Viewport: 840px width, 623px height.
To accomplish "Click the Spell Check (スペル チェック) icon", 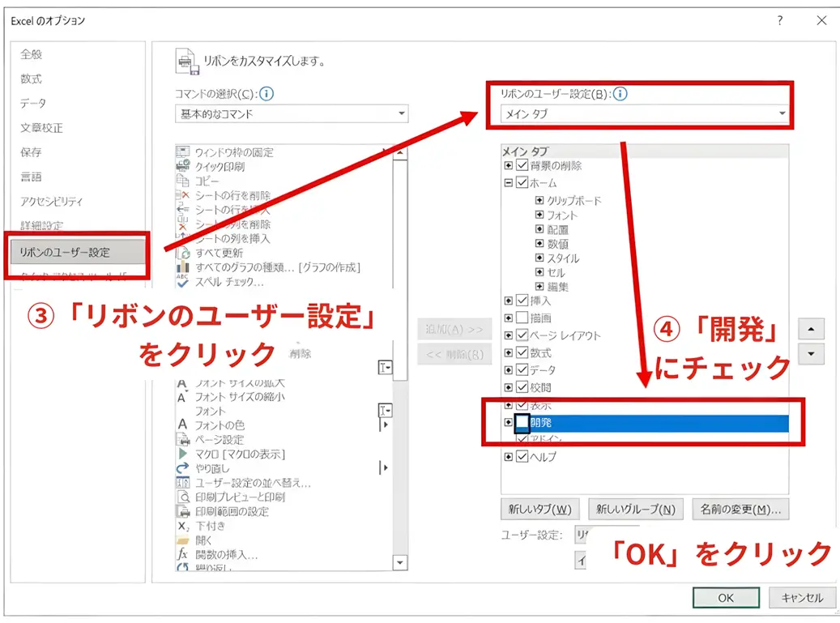I will [x=183, y=281].
